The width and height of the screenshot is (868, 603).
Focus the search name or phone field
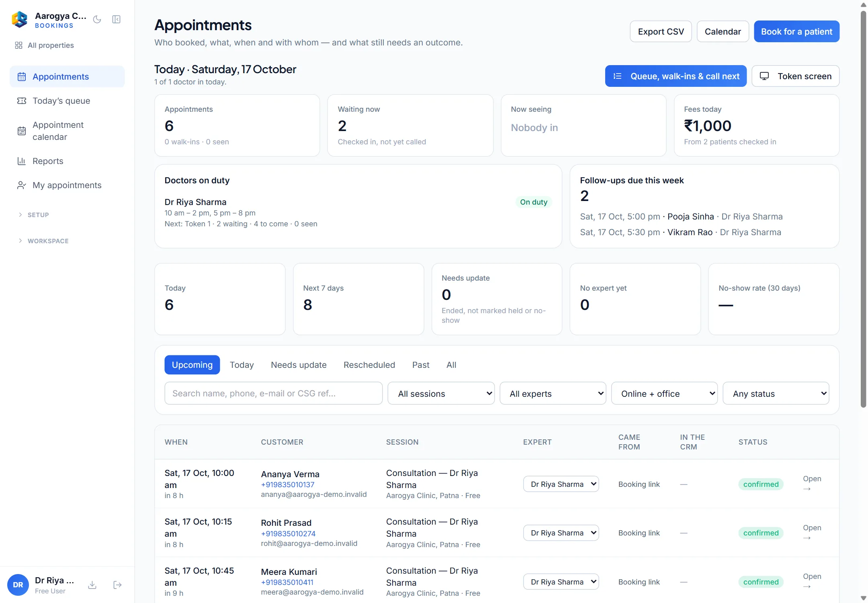(273, 393)
